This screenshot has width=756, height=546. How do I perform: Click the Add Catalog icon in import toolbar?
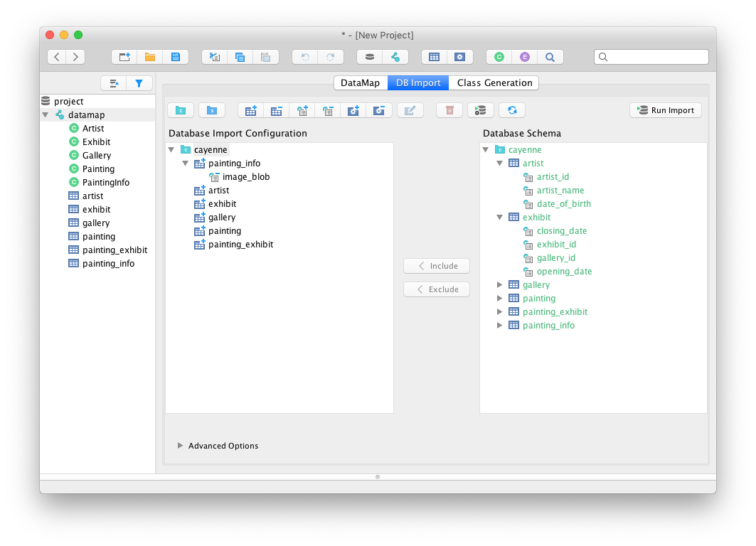click(x=181, y=110)
